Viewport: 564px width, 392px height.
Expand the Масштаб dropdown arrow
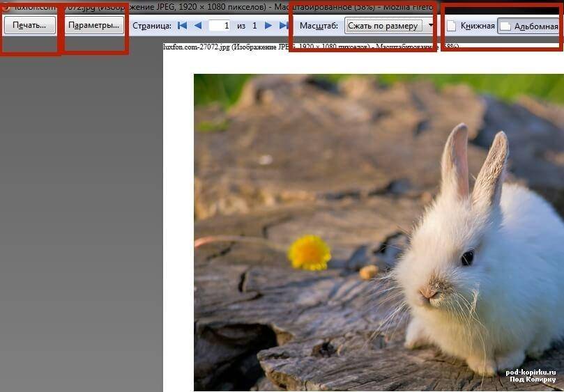click(431, 26)
